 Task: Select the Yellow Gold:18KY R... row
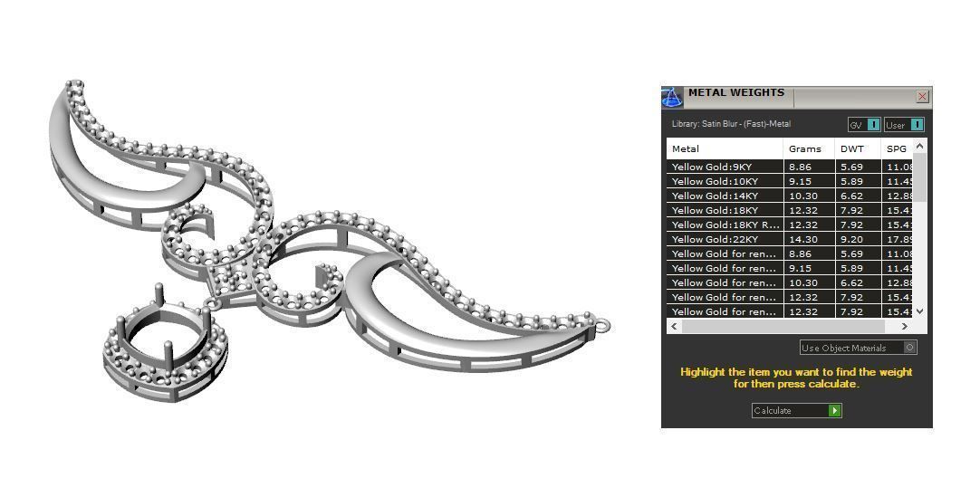[790, 225]
